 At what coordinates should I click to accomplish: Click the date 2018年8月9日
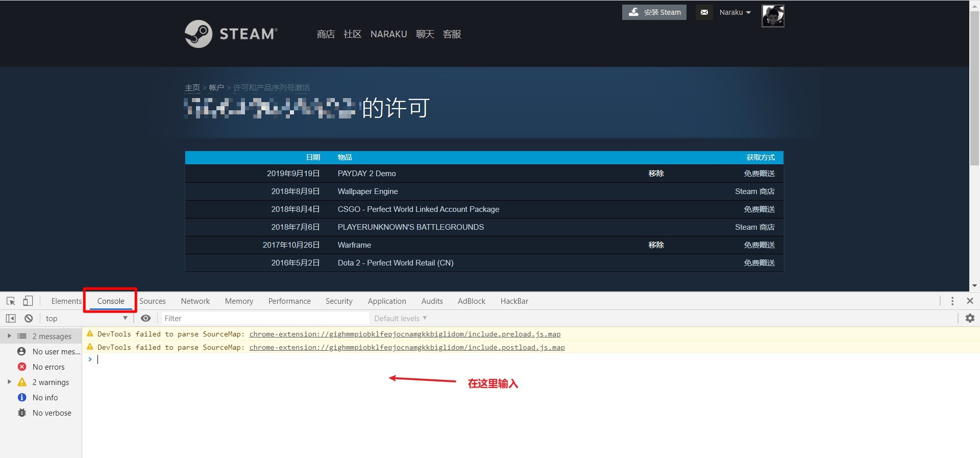point(296,191)
